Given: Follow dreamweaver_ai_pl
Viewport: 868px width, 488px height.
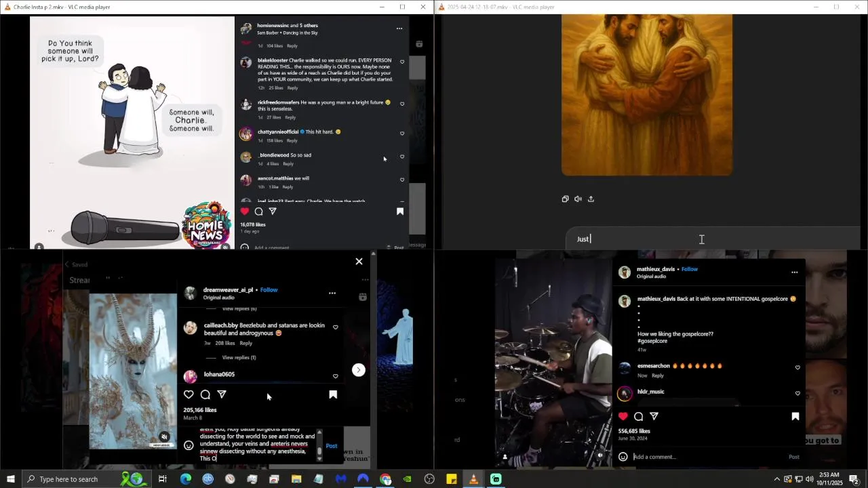Looking at the screenshot, I should tap(269, 290).
